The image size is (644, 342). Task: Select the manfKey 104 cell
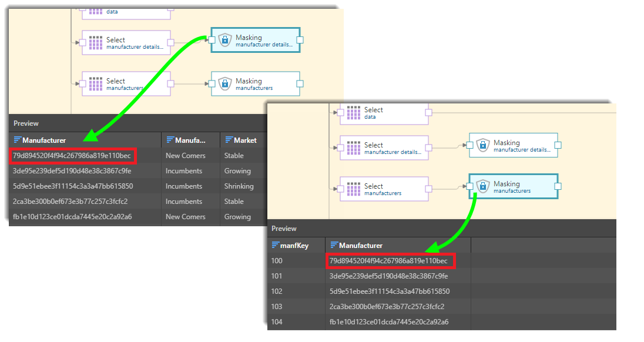tap(277, 321)
